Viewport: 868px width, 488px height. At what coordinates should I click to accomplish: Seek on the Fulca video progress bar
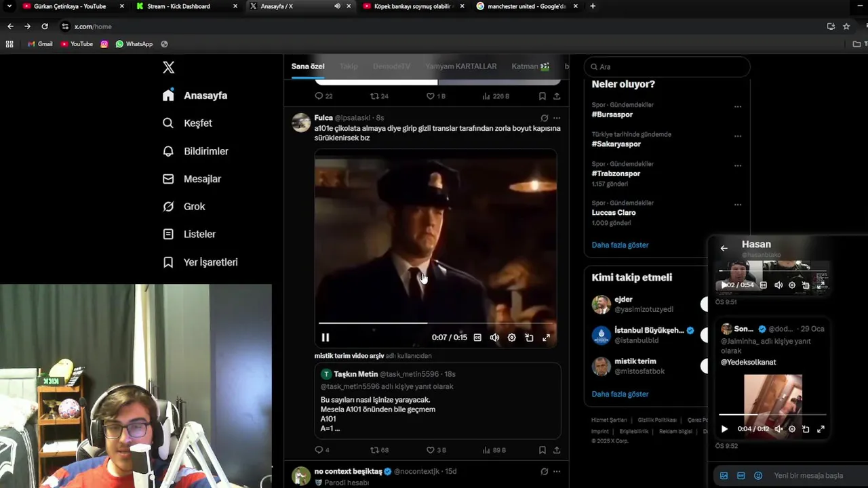point(435,323)
